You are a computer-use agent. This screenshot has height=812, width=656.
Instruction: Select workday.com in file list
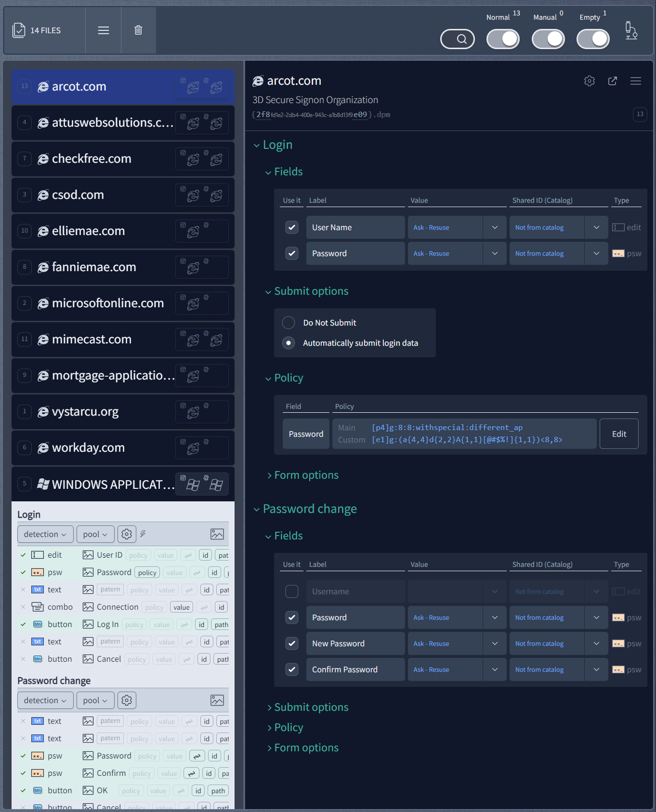coord(123,448)
